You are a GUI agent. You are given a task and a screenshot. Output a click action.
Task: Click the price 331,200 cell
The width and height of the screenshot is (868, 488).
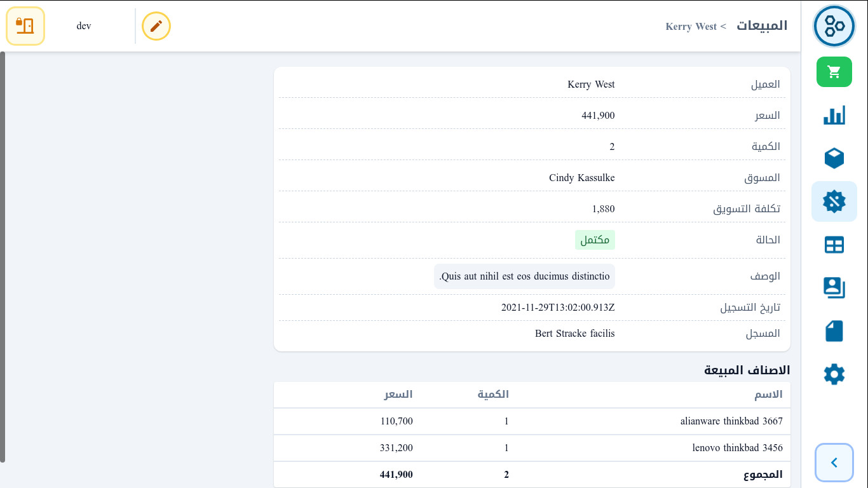397,448
